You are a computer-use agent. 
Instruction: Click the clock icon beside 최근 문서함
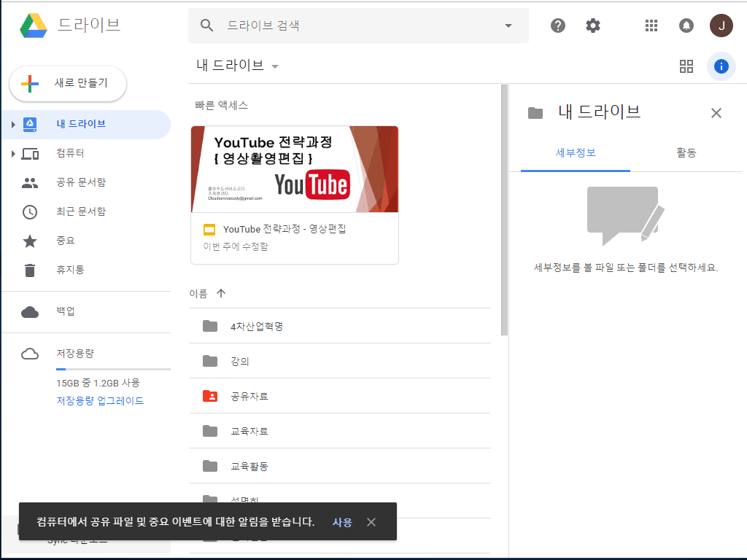coord(29,212)
